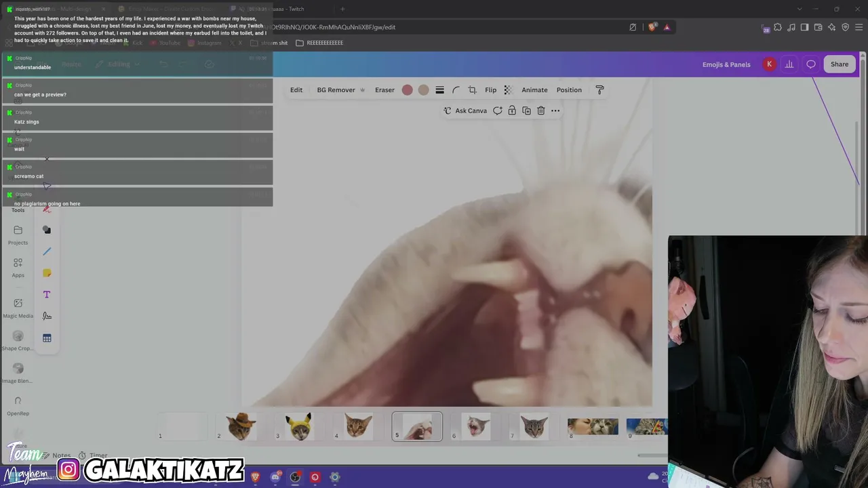This screenshot has height=488, width=868.
Task: Open the Position panel
Action: click(x=569, y=90)
